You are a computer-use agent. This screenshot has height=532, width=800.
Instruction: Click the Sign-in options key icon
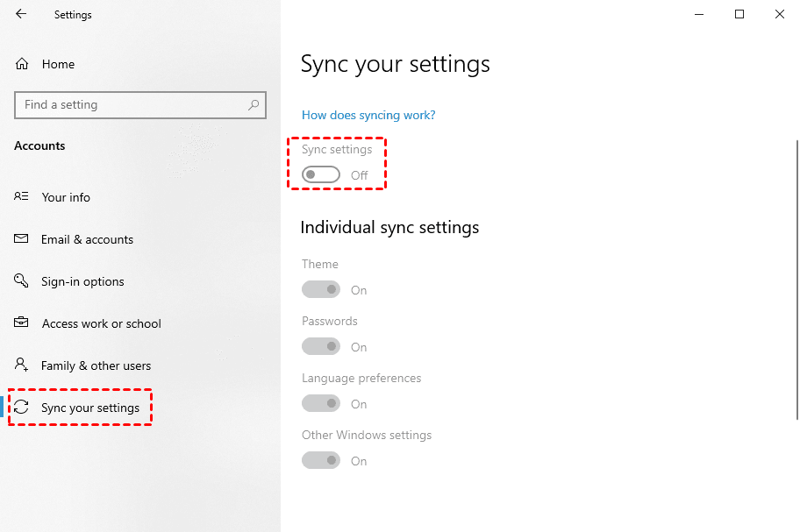[x=22, y=281]
